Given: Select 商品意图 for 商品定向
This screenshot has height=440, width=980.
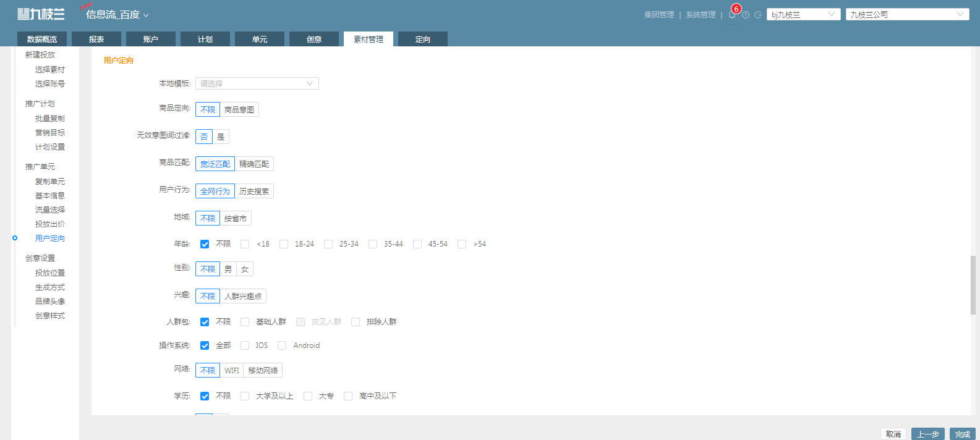Looking at the screenshot, I should tap(239, 109).
